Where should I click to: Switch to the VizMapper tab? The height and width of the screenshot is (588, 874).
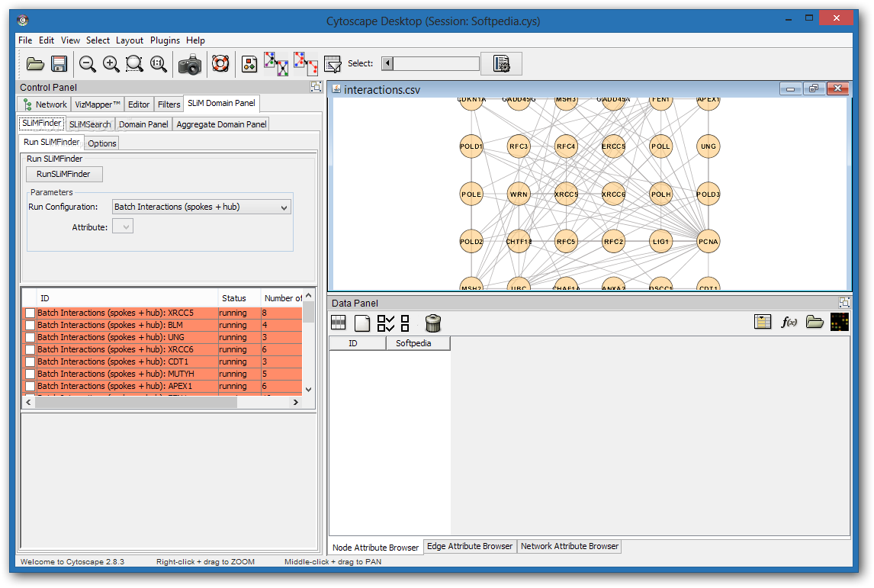[98, 104]
